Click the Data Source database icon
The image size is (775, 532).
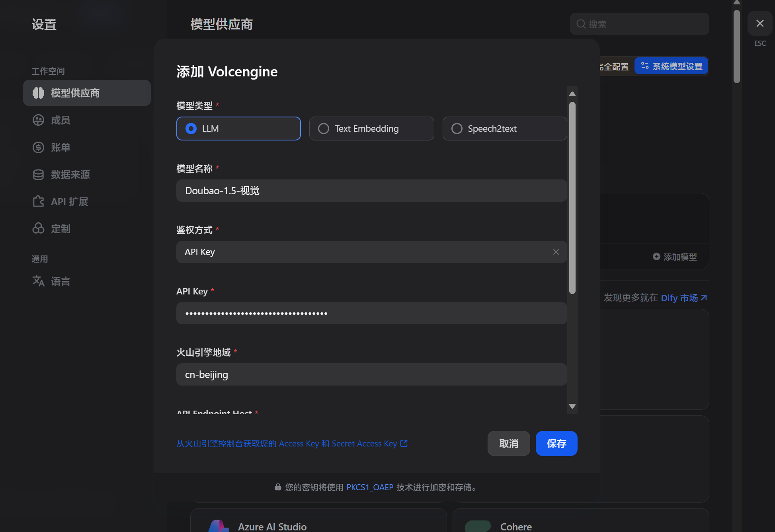pyautogui.click(x=38, y=174)
